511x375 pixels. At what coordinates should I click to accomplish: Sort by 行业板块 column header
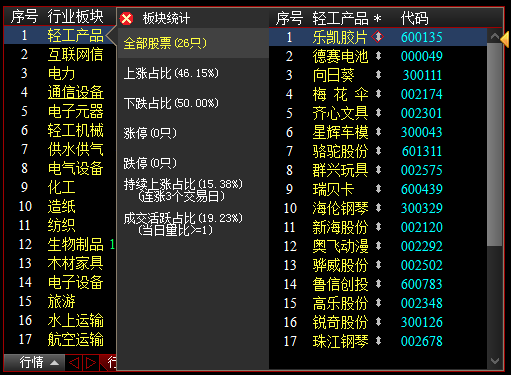[x=75, y=16]
